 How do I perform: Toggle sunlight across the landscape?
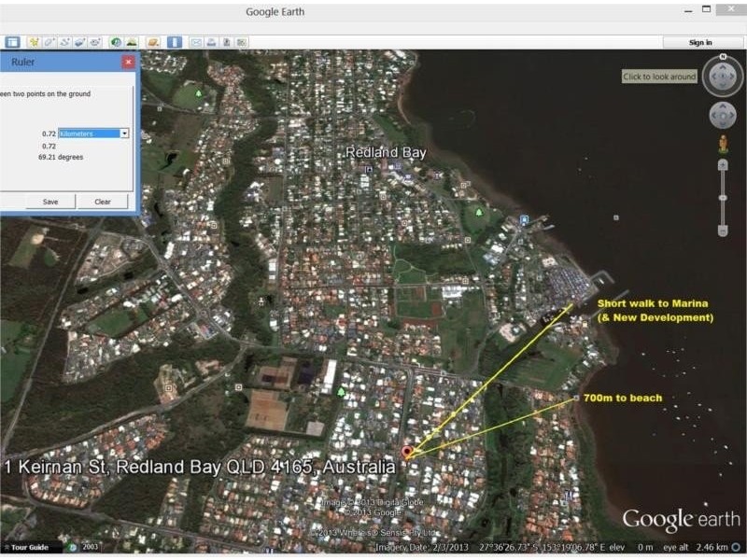coord(131,42)
